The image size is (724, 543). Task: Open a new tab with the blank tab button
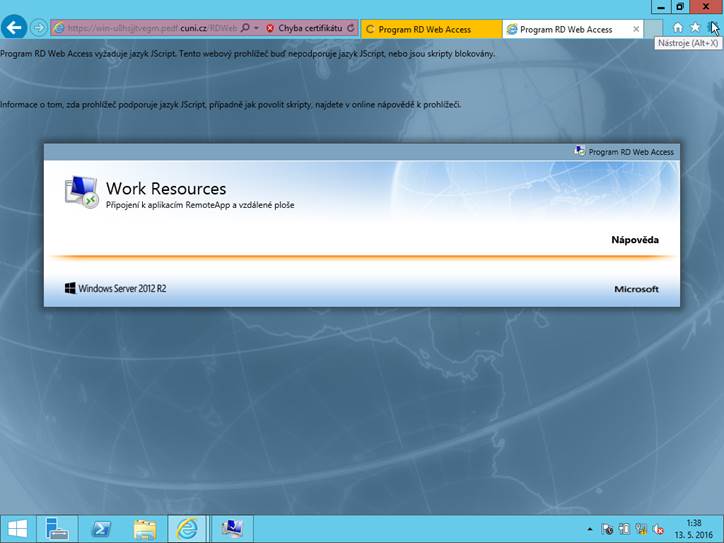653,29
